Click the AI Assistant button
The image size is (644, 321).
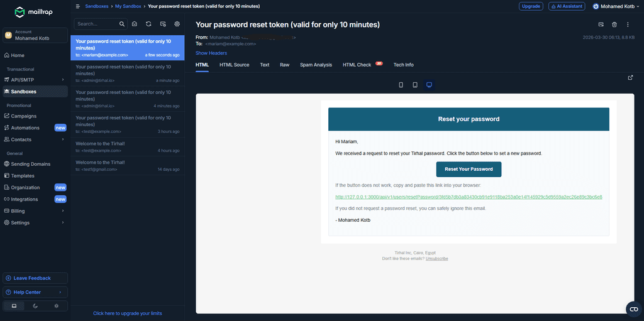pyautogui.click(x=567, y=6)
